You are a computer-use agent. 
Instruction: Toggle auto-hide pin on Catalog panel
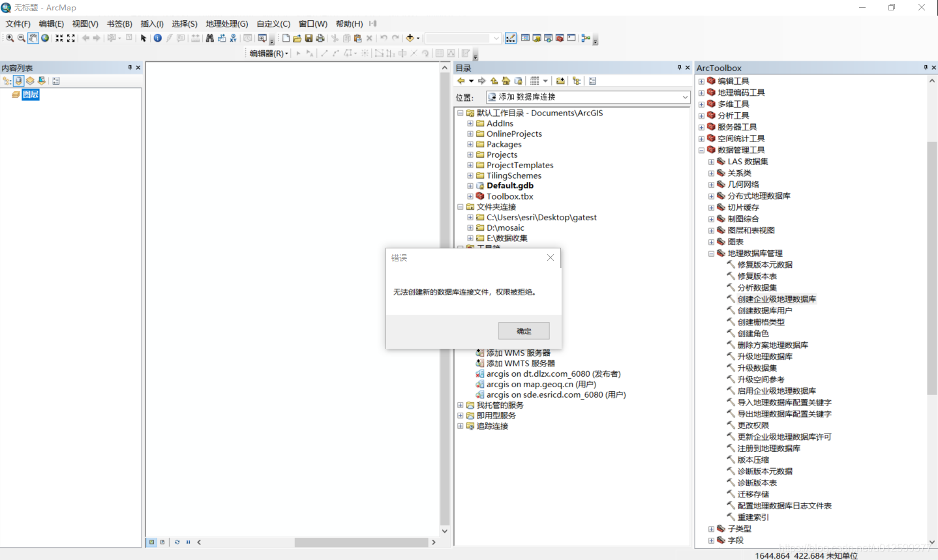(679, 68)
